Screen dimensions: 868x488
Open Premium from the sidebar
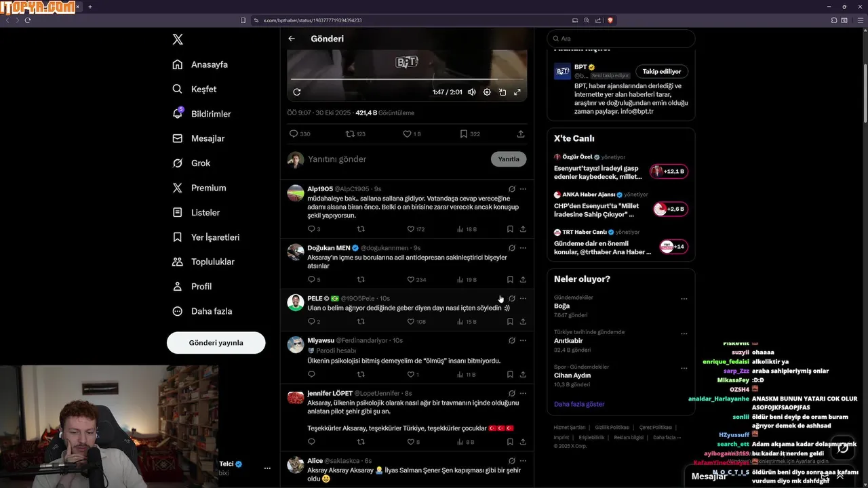pos(199,188)
